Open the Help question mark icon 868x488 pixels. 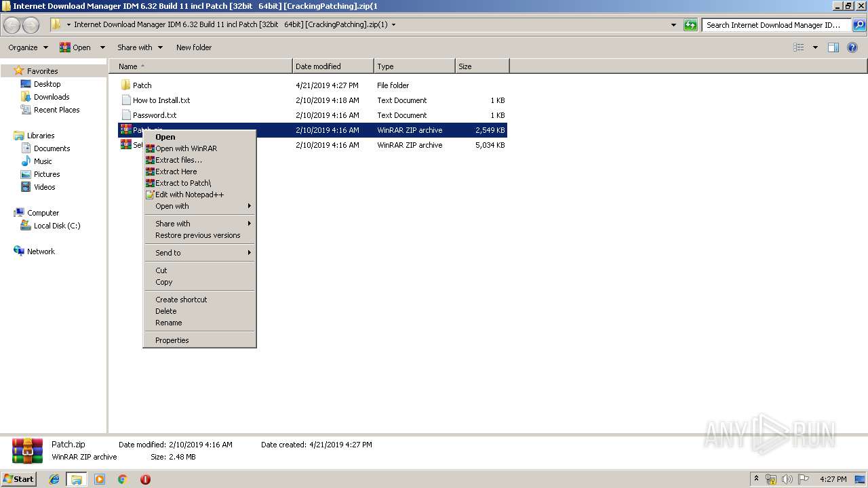point(853,47)
